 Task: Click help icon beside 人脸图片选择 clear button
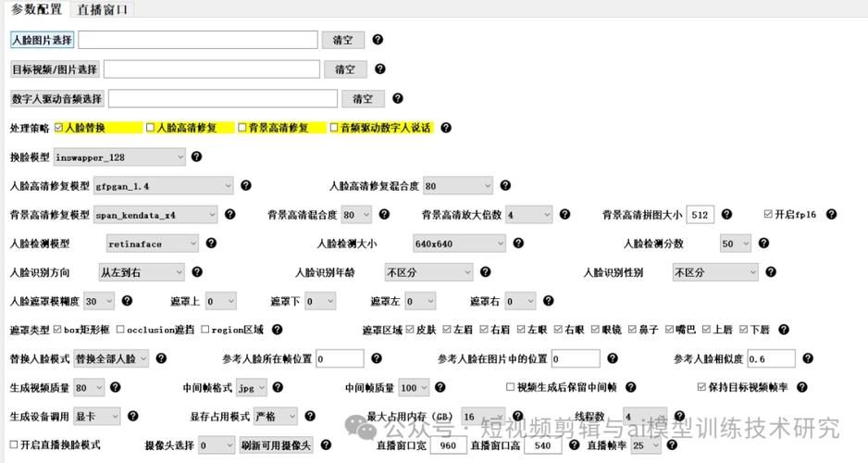[378, 40]
